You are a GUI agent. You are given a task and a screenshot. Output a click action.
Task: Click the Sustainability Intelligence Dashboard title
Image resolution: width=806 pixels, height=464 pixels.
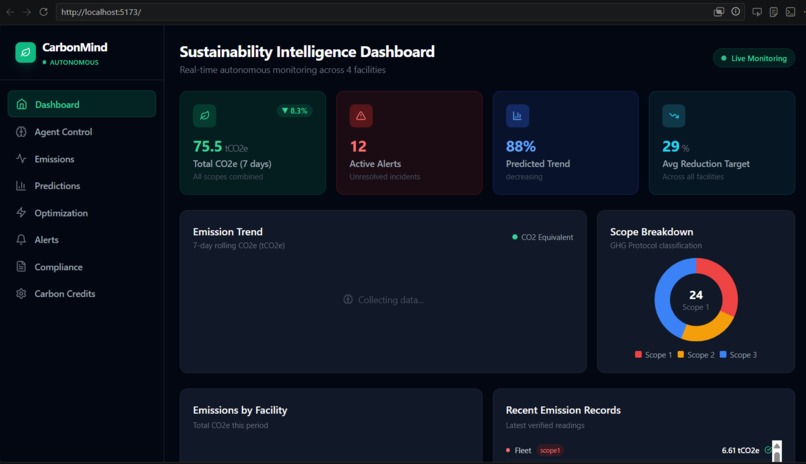307,52
